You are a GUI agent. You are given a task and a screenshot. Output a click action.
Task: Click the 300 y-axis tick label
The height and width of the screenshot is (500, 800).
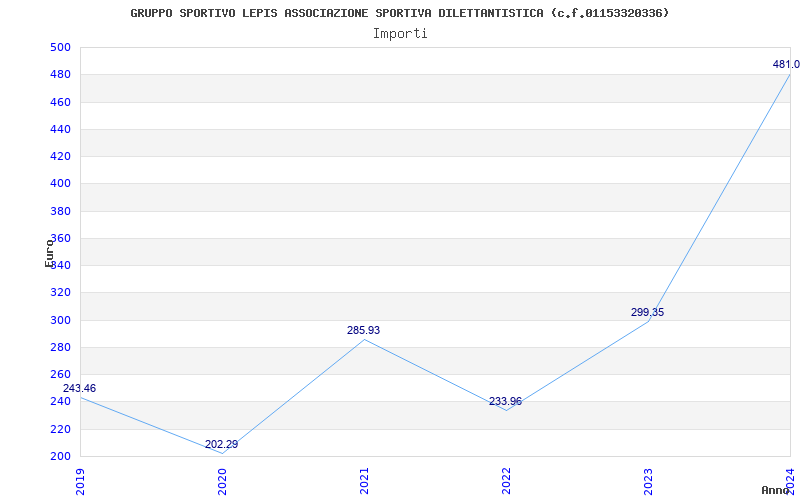(60, 320)
